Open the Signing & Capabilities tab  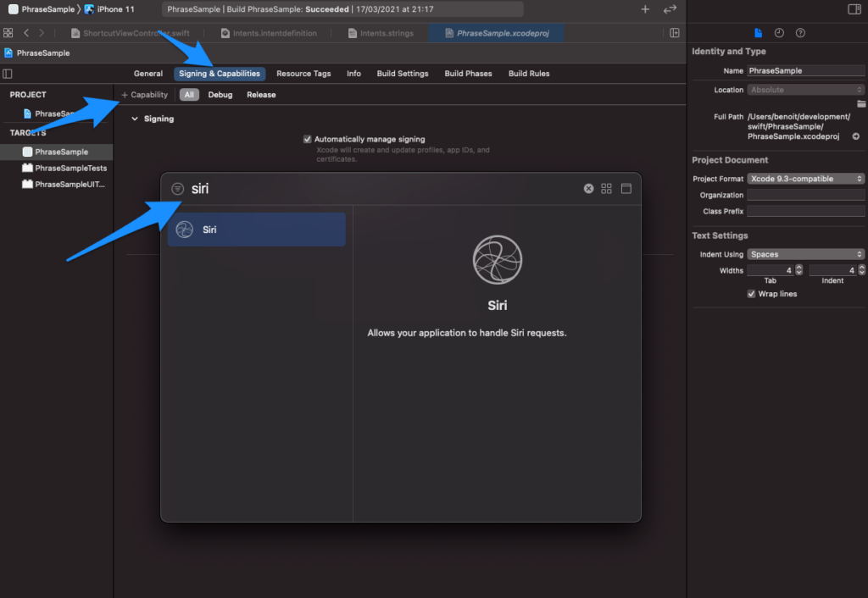click(220, 74)
